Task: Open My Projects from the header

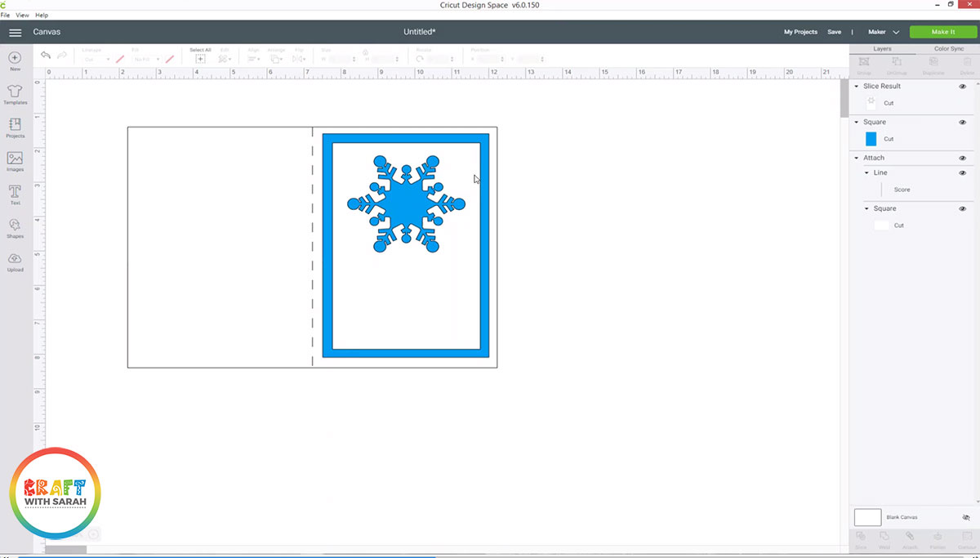Action: 800,32
